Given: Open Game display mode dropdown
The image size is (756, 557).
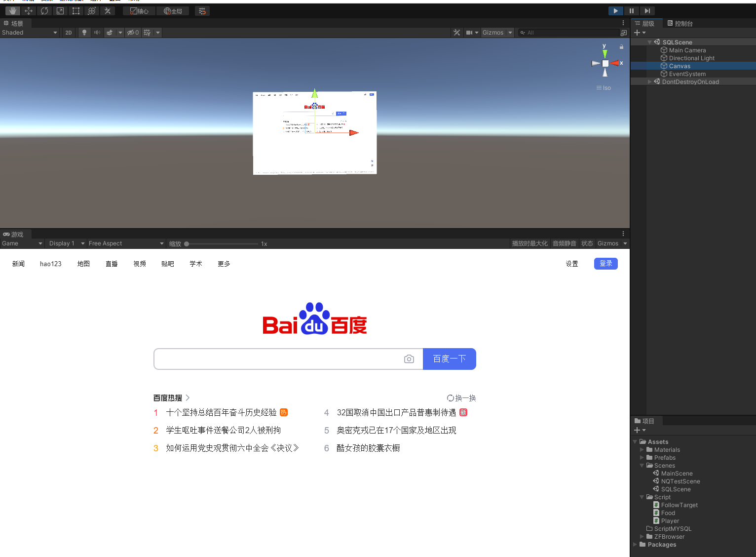Looking at the screenshot, I should pyautogui.click(x=22, y=243).
